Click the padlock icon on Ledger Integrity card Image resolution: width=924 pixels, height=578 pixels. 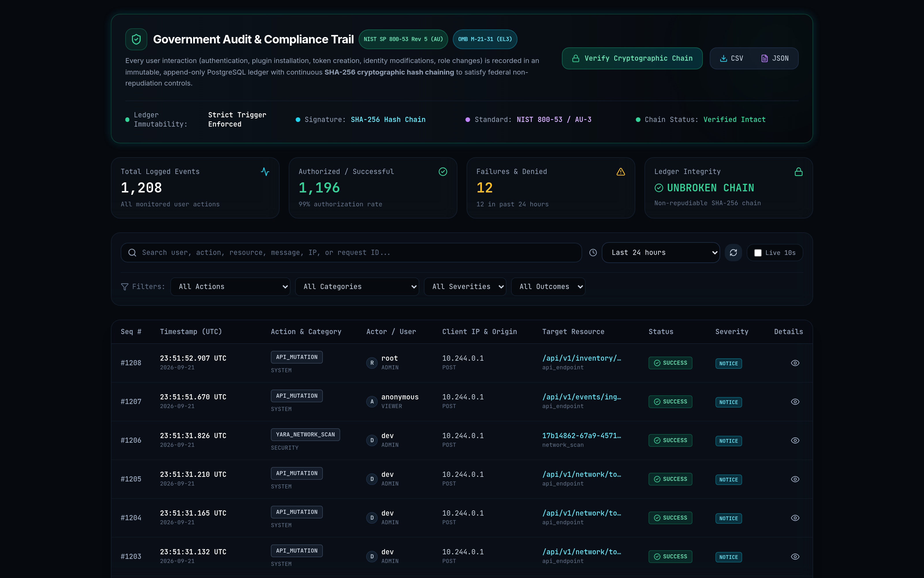click(798, 172)
